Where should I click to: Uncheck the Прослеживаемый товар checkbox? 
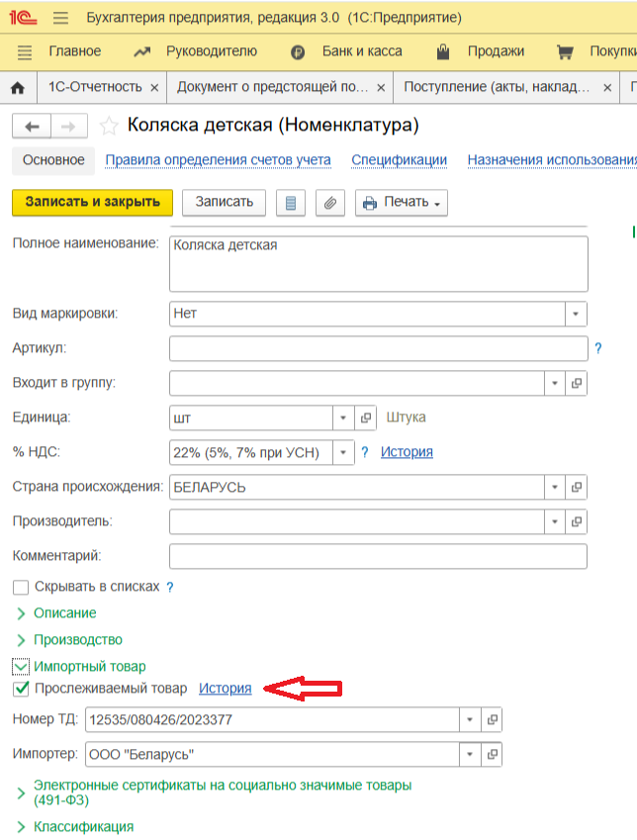tap(21, 689)
